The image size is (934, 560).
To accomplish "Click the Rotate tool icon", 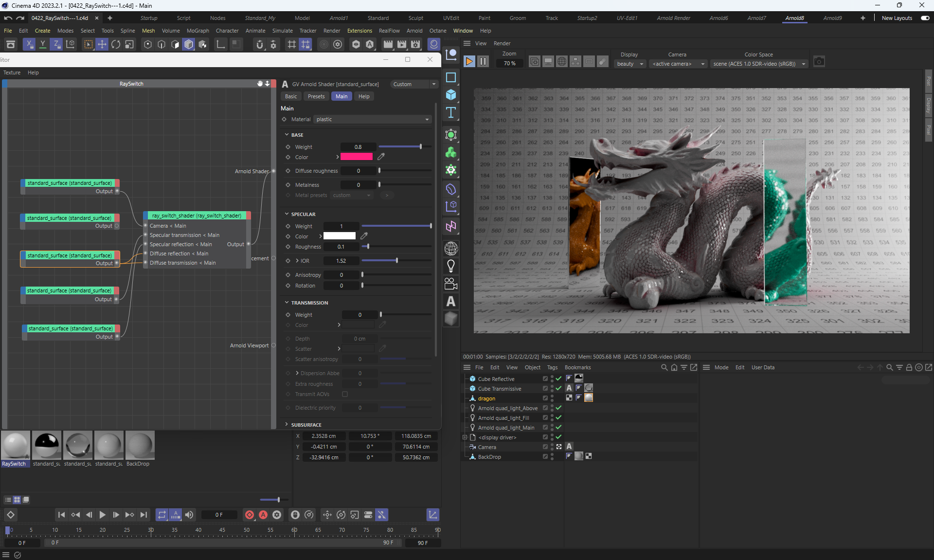I will click(x=116, y=45).
